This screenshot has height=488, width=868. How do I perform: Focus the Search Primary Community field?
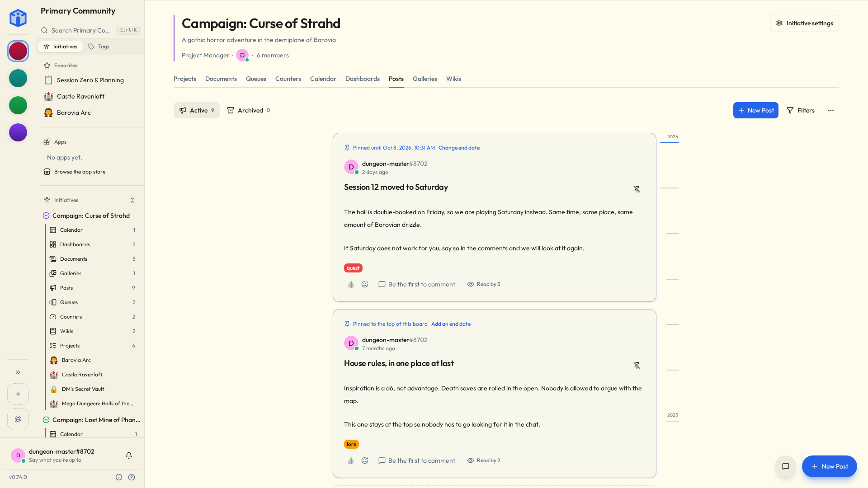pyautogui.click(x=90, y=30)
